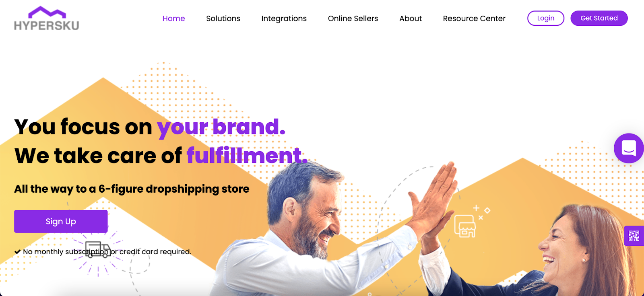Expand the Integrations menu

(284, 18)
